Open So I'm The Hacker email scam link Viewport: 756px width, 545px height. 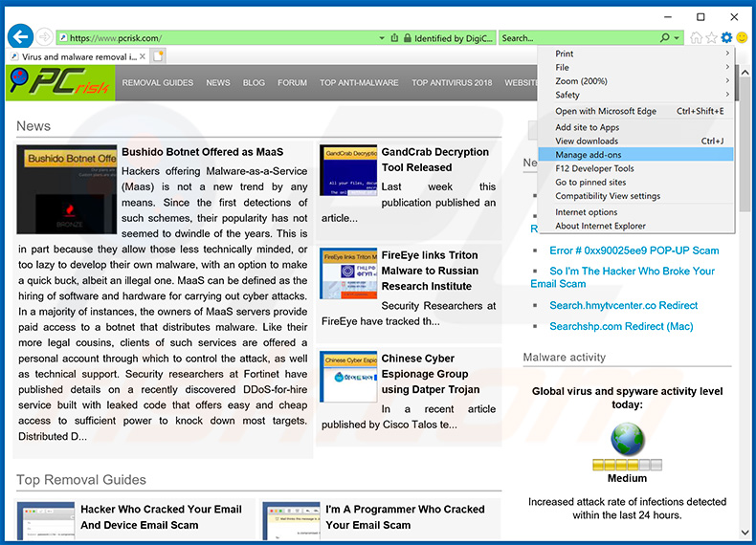tap(622, 277)
